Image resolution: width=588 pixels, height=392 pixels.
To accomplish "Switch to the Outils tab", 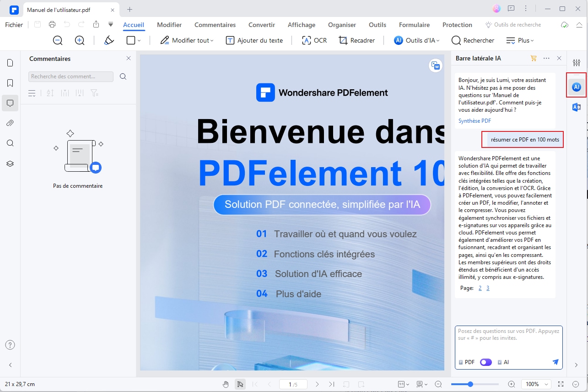I will pyautogui.click(x=378, y=25).
